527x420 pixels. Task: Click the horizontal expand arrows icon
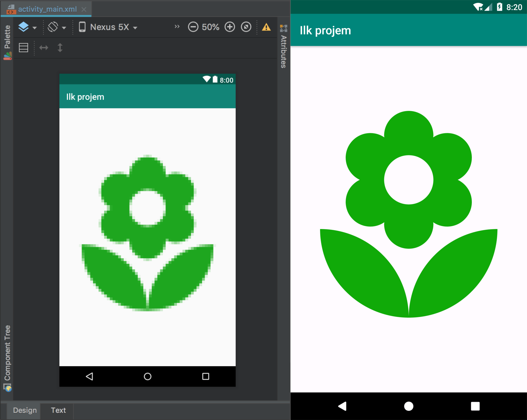[x=44, y=48]
